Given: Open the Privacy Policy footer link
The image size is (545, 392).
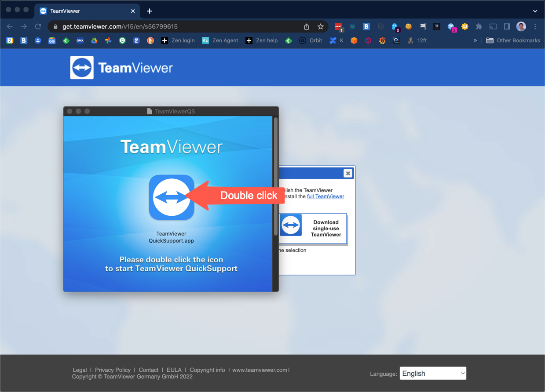Looking at the screenshot, I should click(113, 370).
